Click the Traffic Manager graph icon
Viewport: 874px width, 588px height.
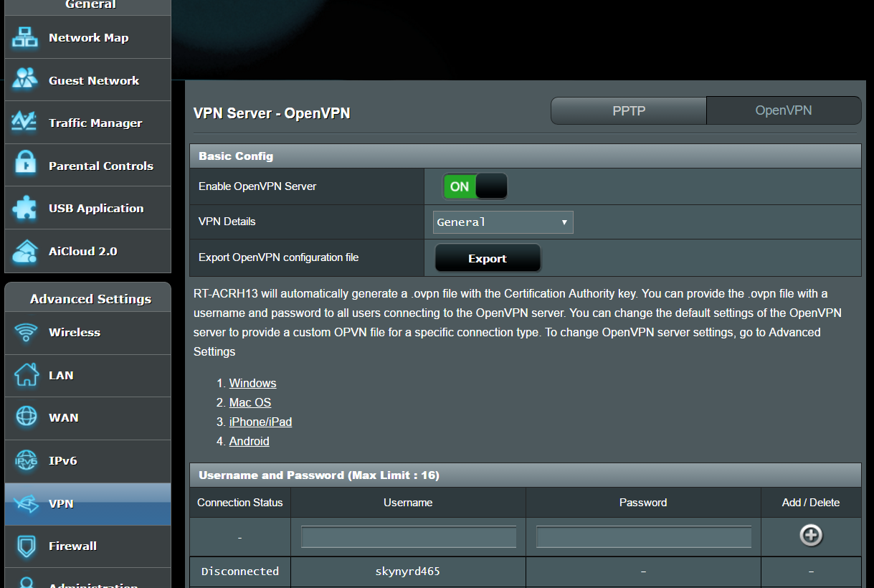pos(26,123)
